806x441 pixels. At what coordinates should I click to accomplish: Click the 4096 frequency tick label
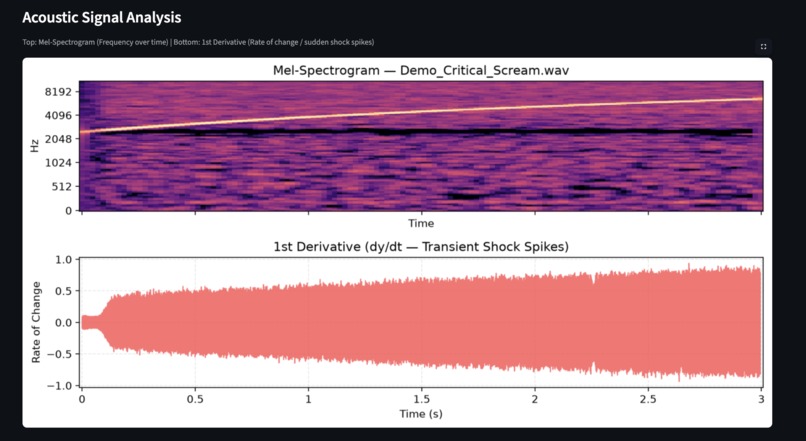[x=61, y=115]
